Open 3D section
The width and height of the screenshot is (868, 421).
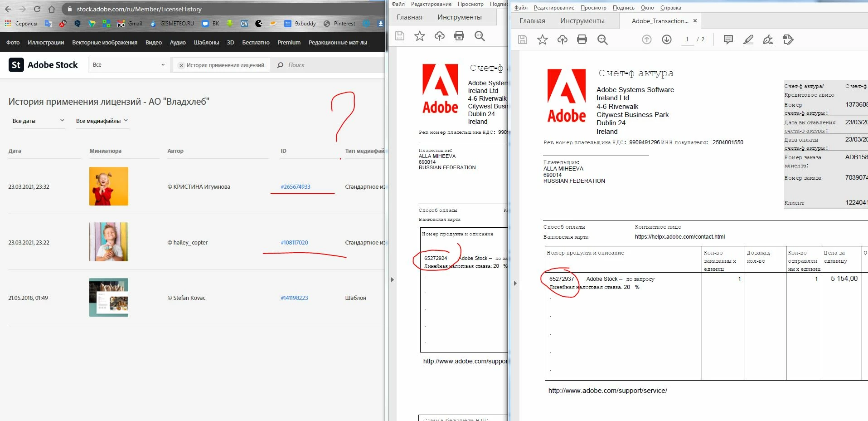(230, 43)
